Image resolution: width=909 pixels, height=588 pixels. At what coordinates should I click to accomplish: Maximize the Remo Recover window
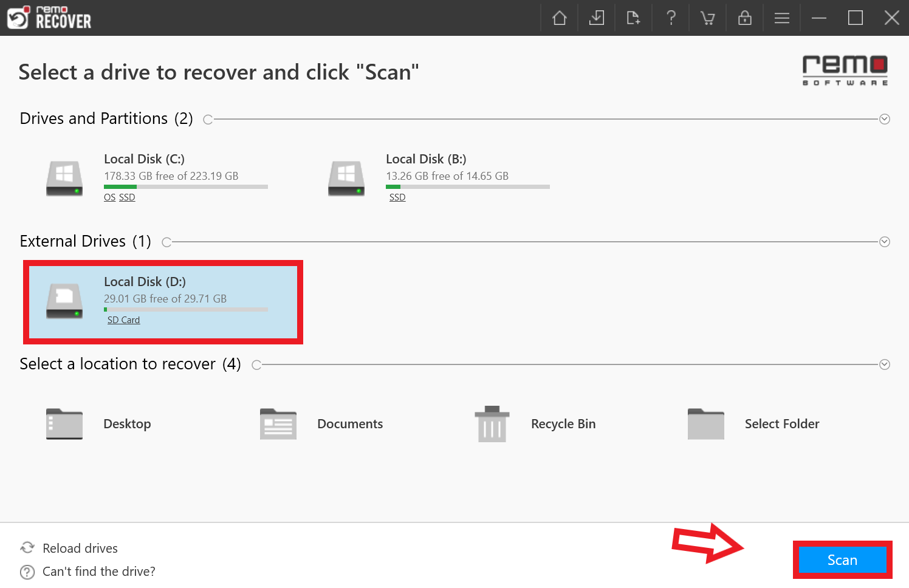pyautogui.click(x=856, y=18)
